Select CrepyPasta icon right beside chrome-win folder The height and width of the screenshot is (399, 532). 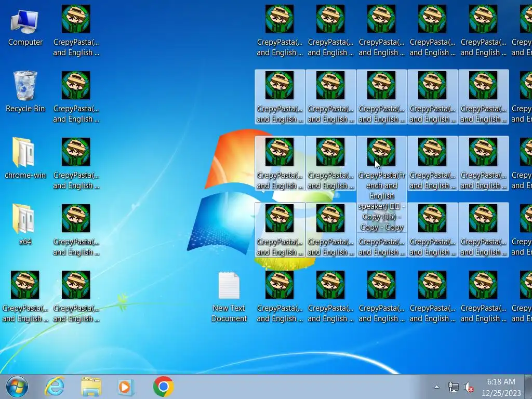coord(76,163)
